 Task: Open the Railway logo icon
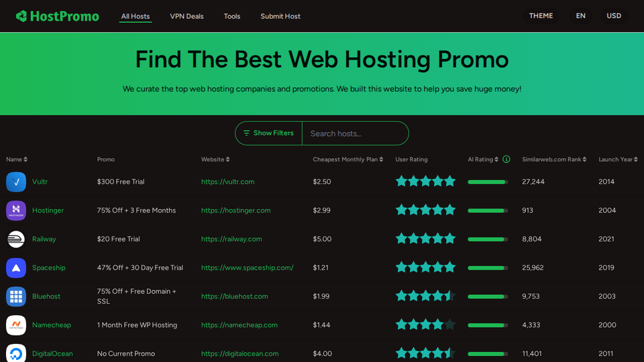point(16,239)
